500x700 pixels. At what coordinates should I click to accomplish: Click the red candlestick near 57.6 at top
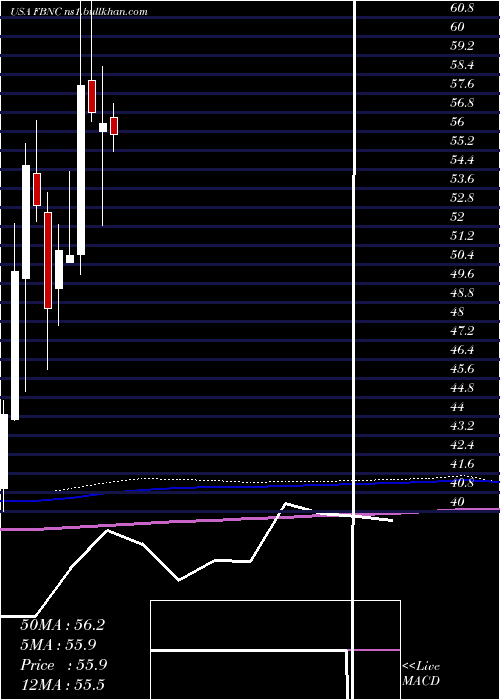coord(92,96)
